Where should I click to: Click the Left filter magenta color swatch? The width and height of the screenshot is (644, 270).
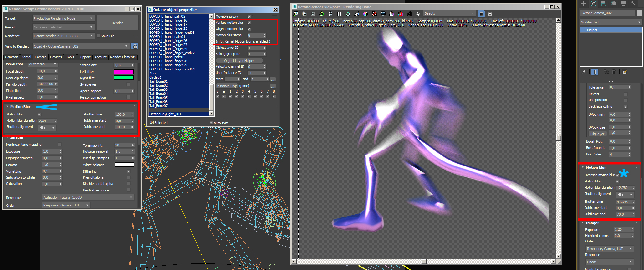coord(124,72)
